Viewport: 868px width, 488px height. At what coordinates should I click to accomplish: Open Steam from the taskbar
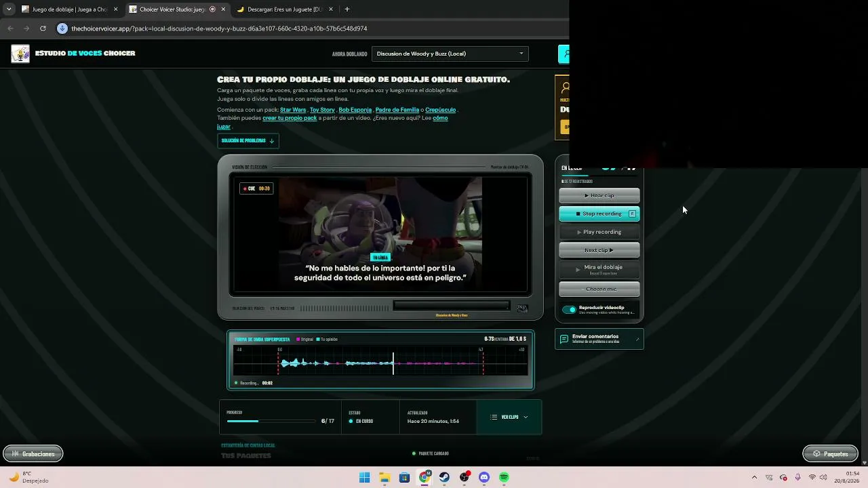point(444,478)
